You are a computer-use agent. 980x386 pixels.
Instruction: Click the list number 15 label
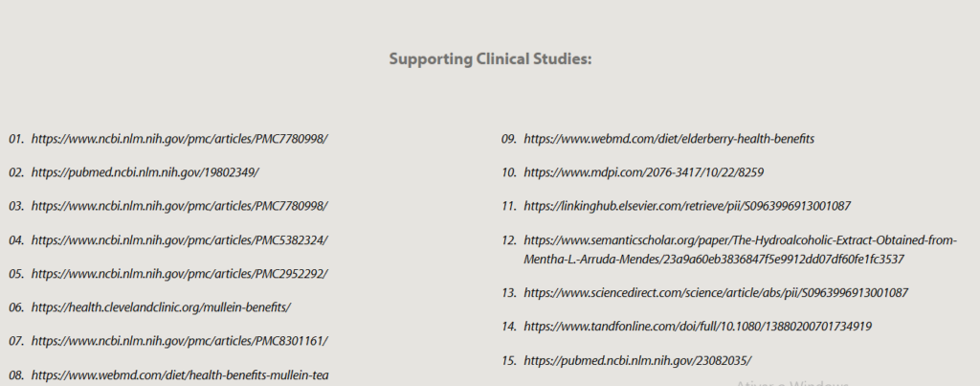tap(509, 360)
